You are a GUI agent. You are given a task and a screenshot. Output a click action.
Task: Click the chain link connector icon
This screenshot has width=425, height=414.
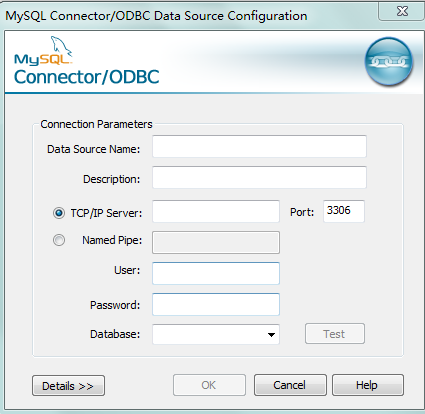(389, 62)
